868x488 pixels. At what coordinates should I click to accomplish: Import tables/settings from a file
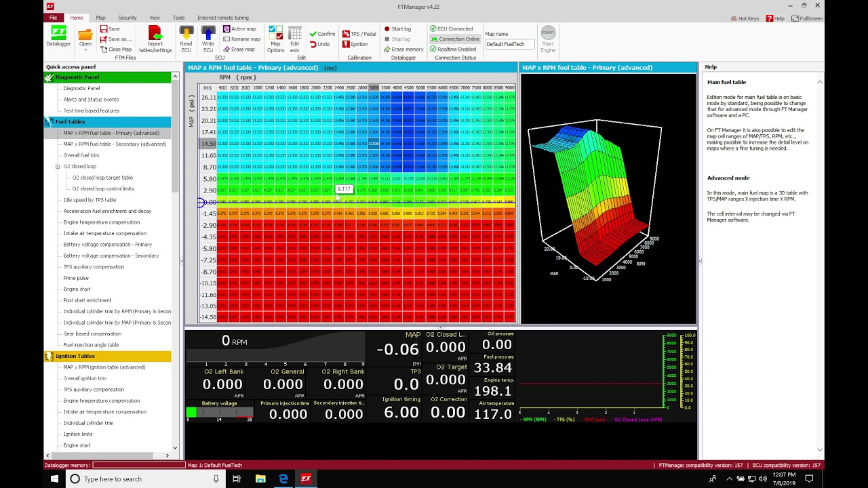coord(155,39)
